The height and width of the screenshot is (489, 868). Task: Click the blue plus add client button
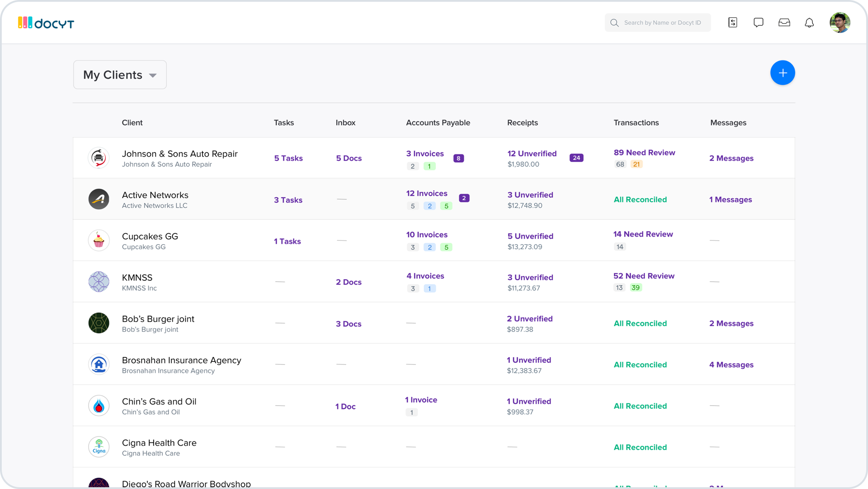click(782, 73)
